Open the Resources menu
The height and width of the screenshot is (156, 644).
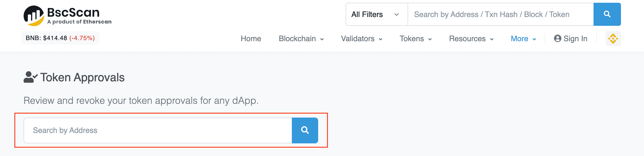(471, 39)
